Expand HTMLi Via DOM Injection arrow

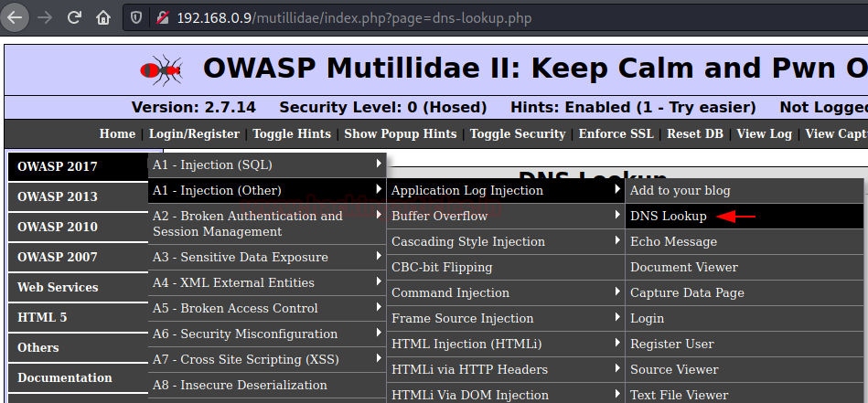coord(617,394)
